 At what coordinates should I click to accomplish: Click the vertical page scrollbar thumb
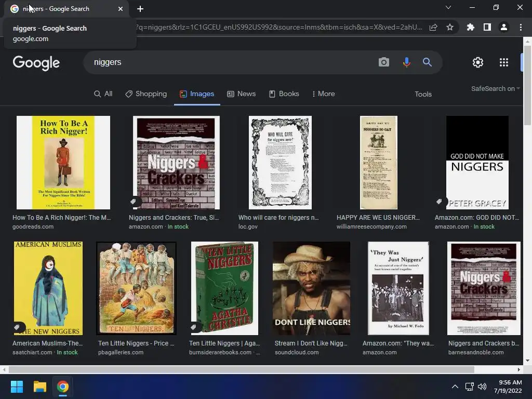coord(527,85)
